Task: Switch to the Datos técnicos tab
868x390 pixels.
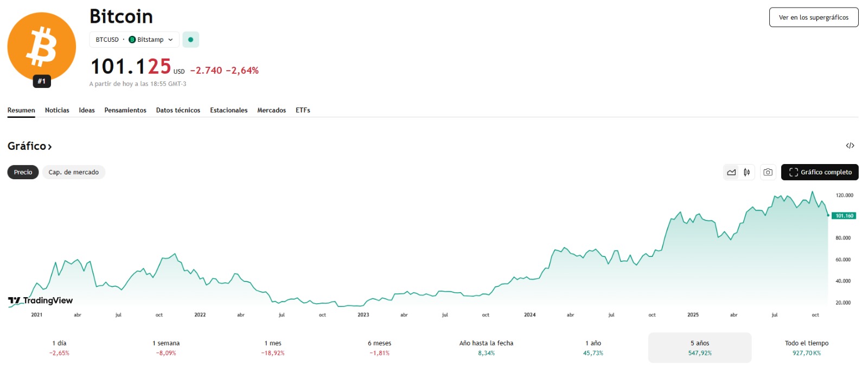Action: coord(178,110)
